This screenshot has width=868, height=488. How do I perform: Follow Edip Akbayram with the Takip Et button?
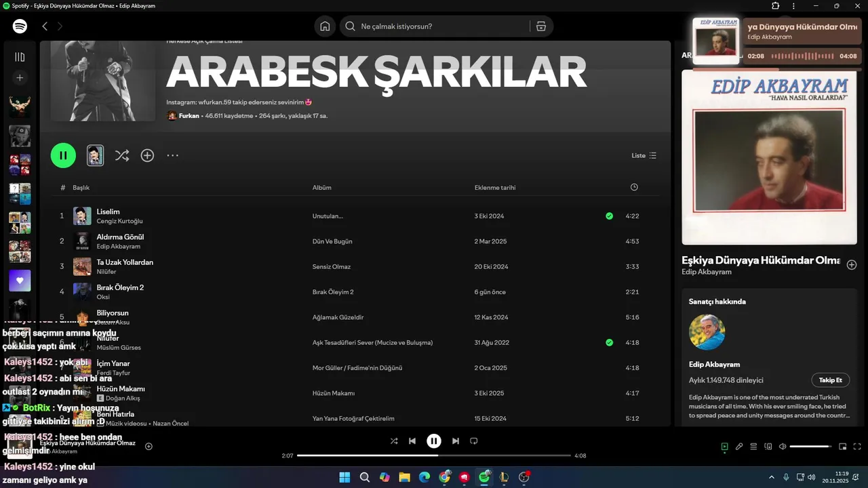[830, 380]
